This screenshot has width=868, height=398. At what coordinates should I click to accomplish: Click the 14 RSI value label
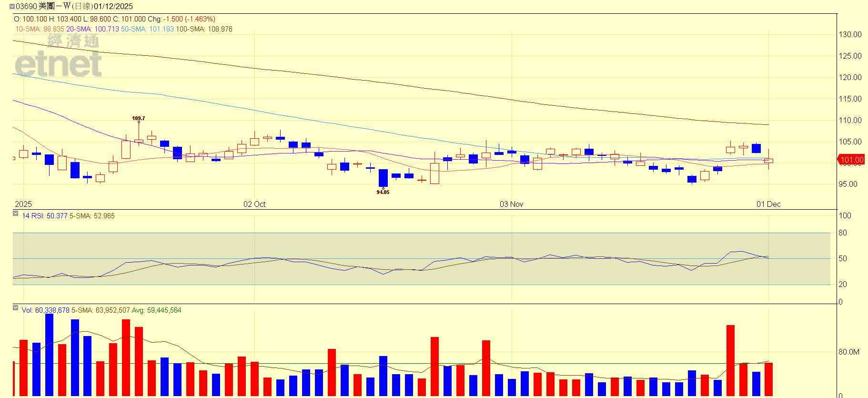point(45,216)
